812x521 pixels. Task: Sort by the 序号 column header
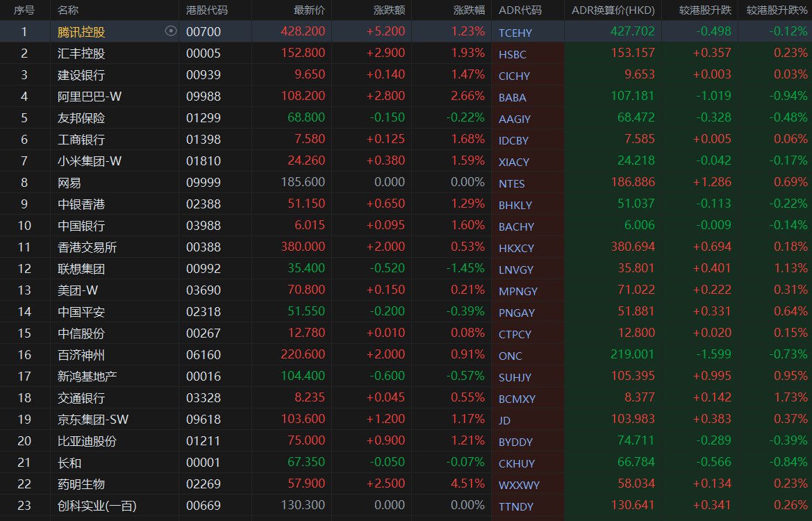pyautogui.click(x=24, y=10)
